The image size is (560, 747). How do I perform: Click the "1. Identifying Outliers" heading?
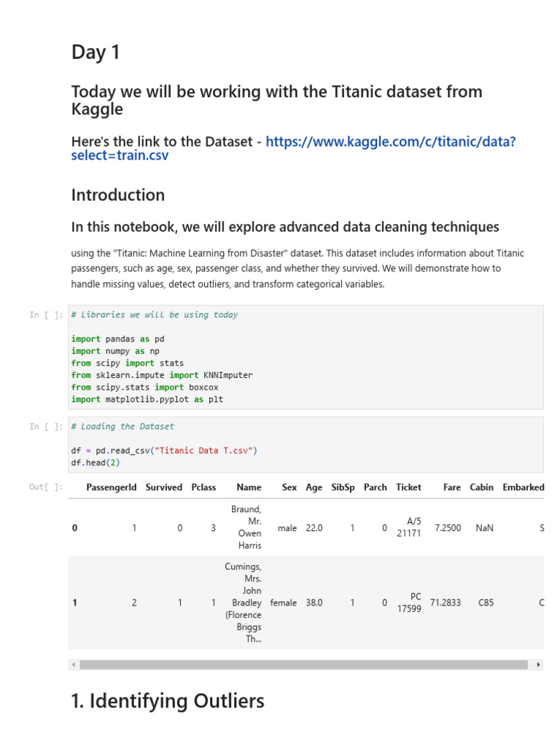(x=168, y=701)
